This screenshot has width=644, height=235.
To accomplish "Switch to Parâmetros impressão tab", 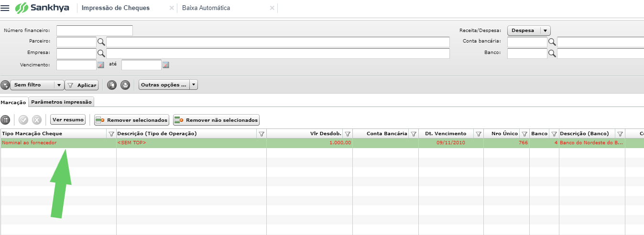I will tap(61, 102).
